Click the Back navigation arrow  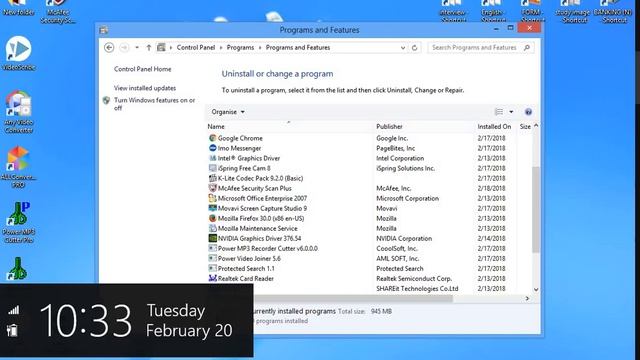click(109, 48)
